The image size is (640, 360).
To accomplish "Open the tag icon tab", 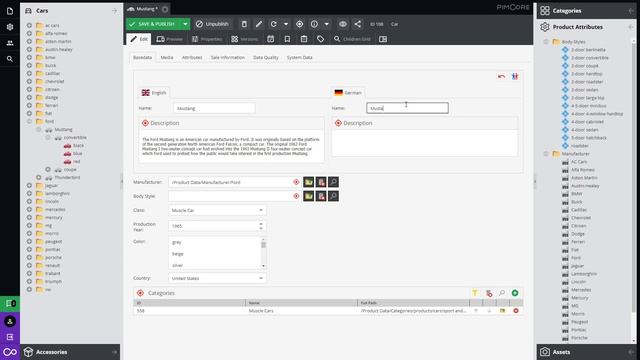I will coord(320,39).
